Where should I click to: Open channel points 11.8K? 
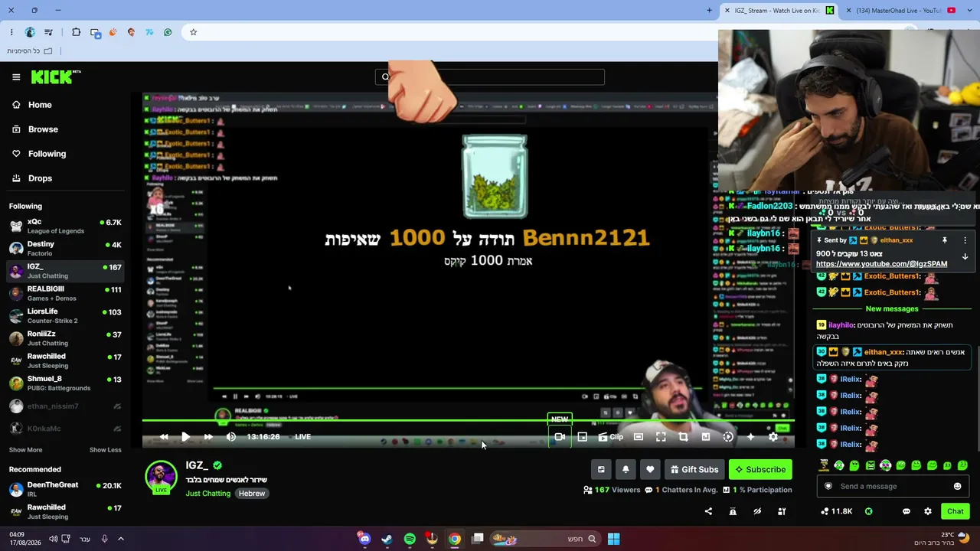(x=836, y=511)
